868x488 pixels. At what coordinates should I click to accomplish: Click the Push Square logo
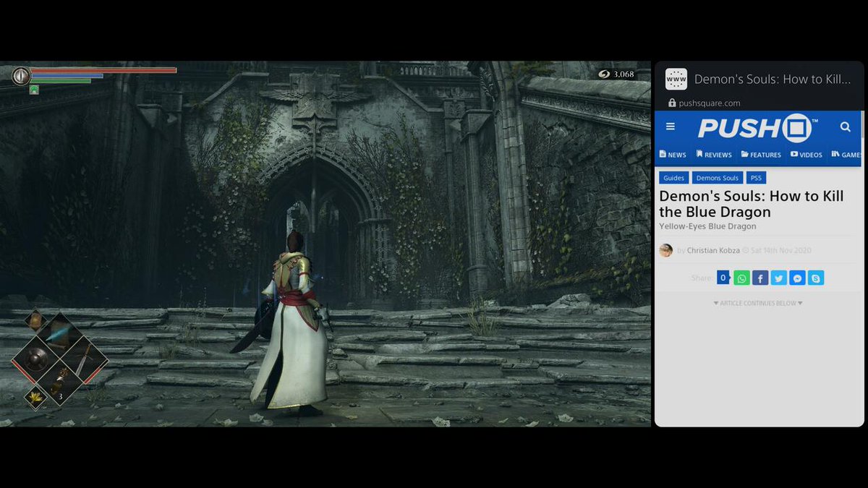pos(757,128)
